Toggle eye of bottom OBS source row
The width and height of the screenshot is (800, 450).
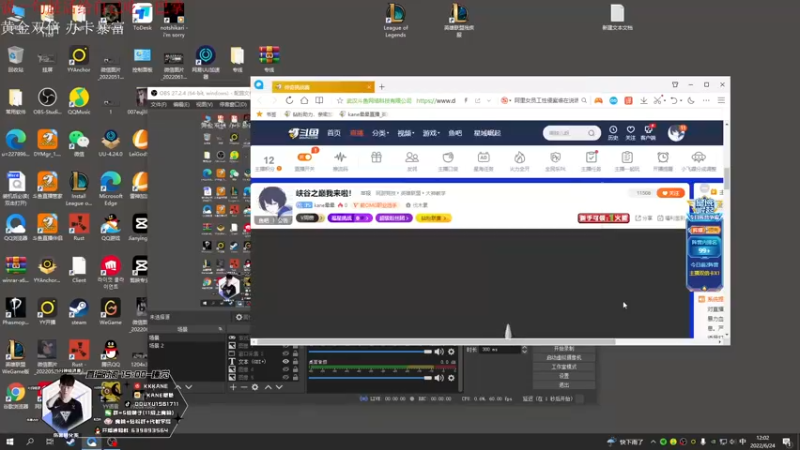pos(285,378)
